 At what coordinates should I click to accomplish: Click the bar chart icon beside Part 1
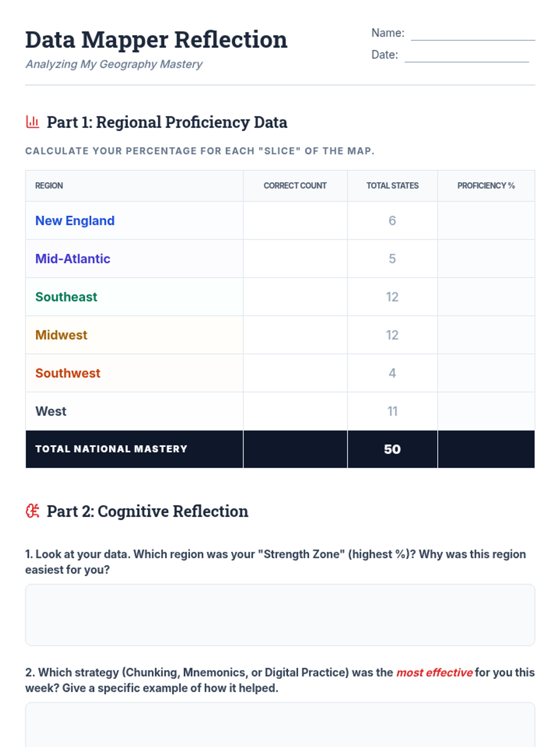click(32, 122)
